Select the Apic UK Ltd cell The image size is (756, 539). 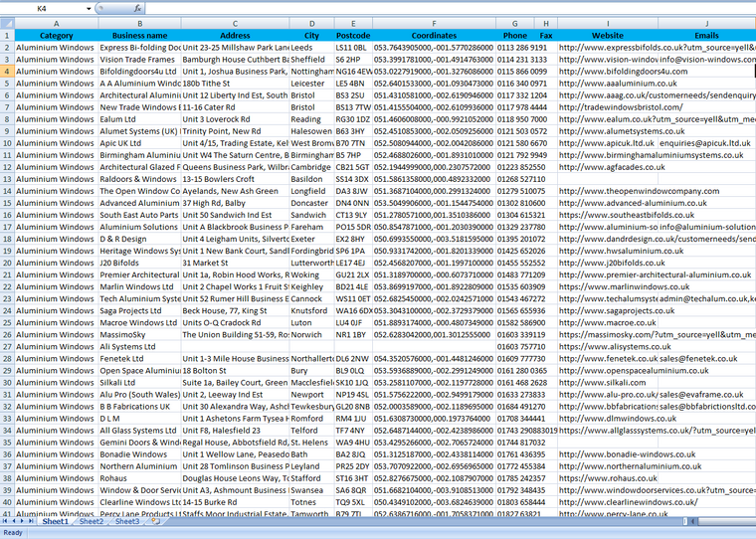point(140,143)
